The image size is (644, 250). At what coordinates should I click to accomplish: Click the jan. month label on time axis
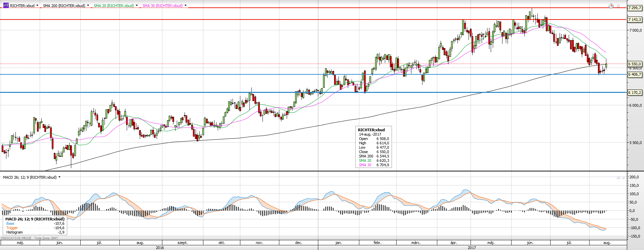pyautogui.click(x=338, y=243)
